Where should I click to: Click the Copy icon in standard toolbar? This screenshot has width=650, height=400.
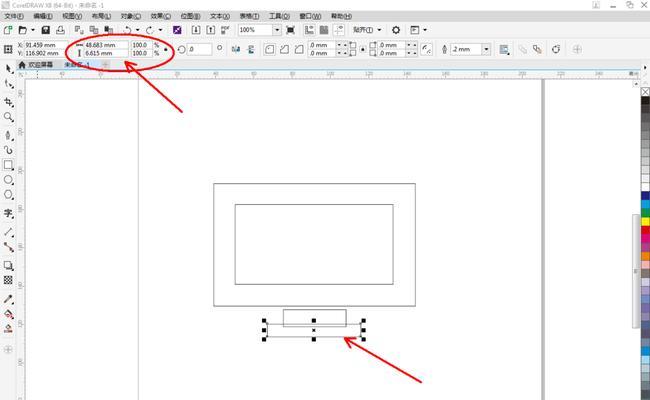(94, 30)
